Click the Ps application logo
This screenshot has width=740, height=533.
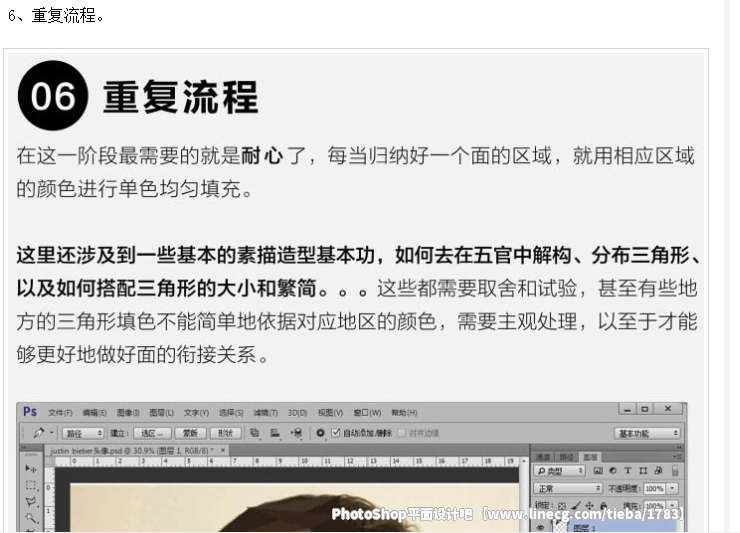[x=30, y=412]
